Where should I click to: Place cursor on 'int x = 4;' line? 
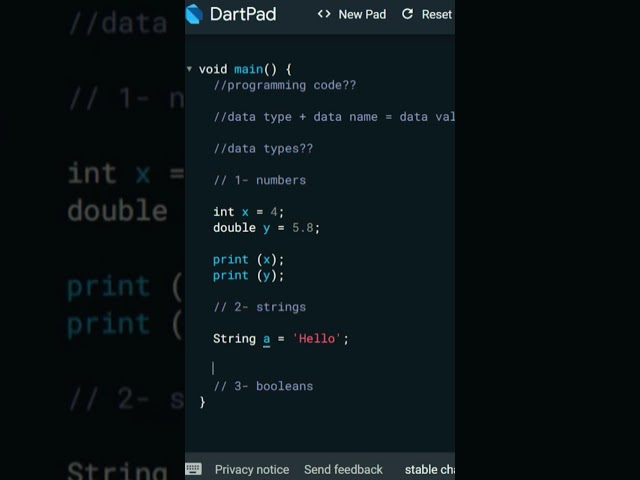[248, 212]
